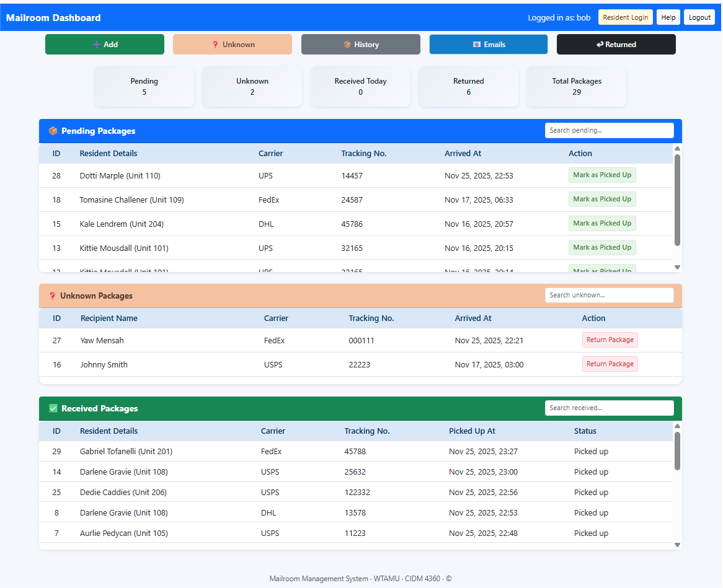Image resolution: width=723 pixels, height=588 pixels.
Task: Click the package icon in Pending Packages header
Action: tap(53, 131)
